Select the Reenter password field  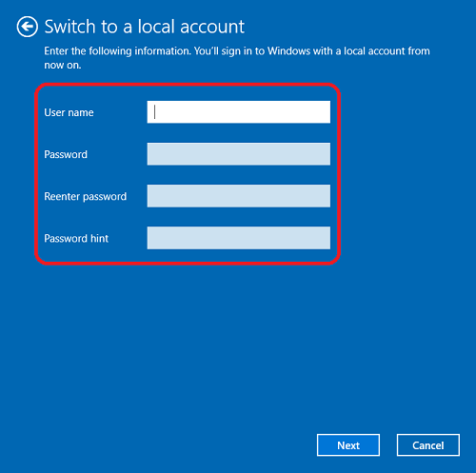[x=239, y=196]
